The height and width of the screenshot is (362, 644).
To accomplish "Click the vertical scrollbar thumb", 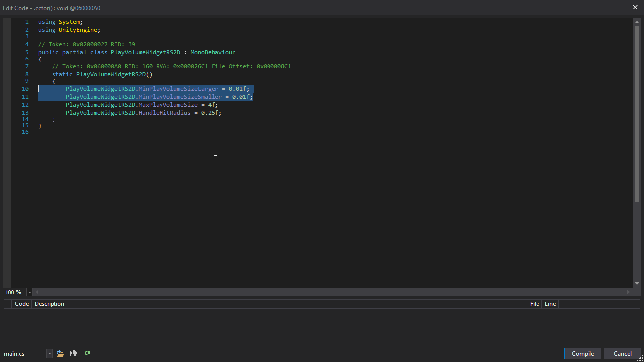I will (637, 114).
